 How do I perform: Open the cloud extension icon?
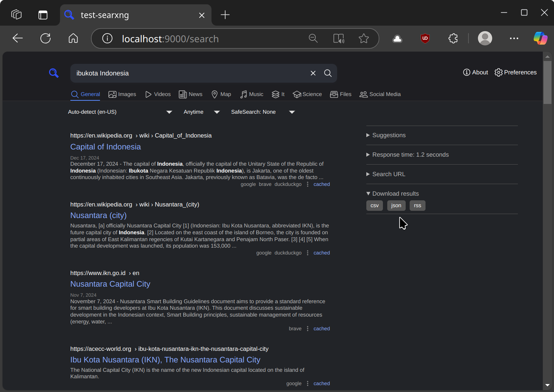397,39
